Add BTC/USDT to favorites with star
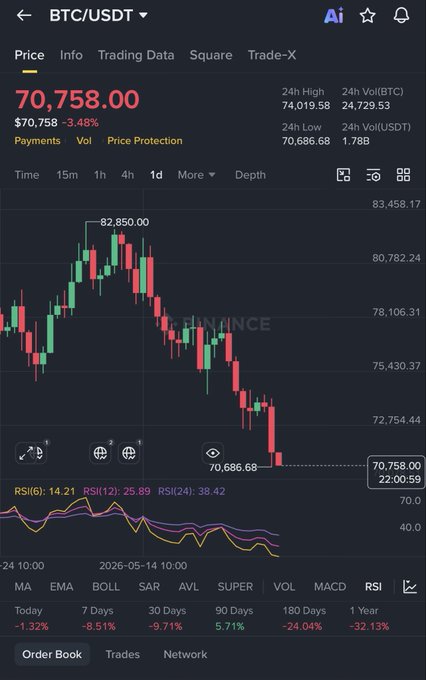Viewport: 426px width, 680px height. click(367, 16)
